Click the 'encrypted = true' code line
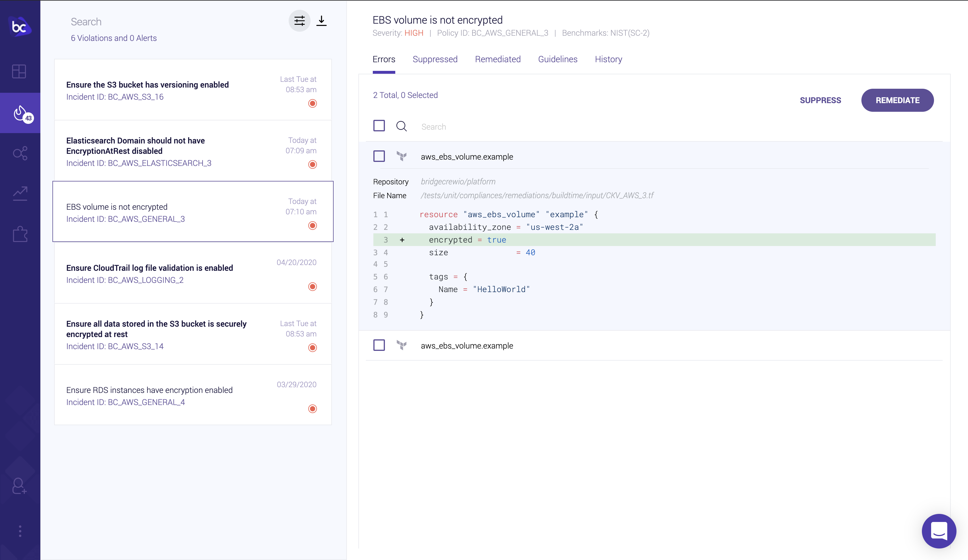This screenshot has width=968, height=560. pos(654,240)
